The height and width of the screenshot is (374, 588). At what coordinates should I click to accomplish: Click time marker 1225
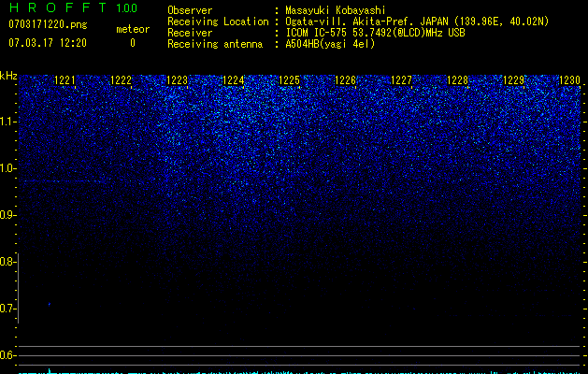[290, 80]
